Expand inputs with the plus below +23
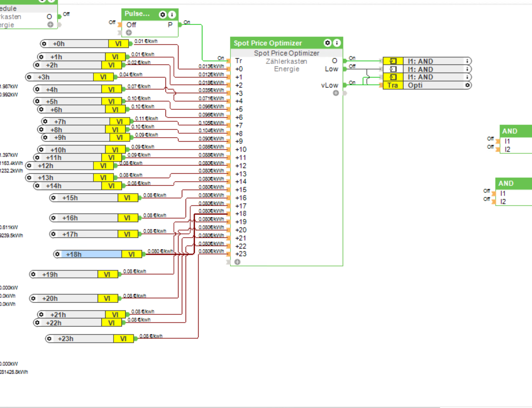The image size is (532, 408). [238, 262]
